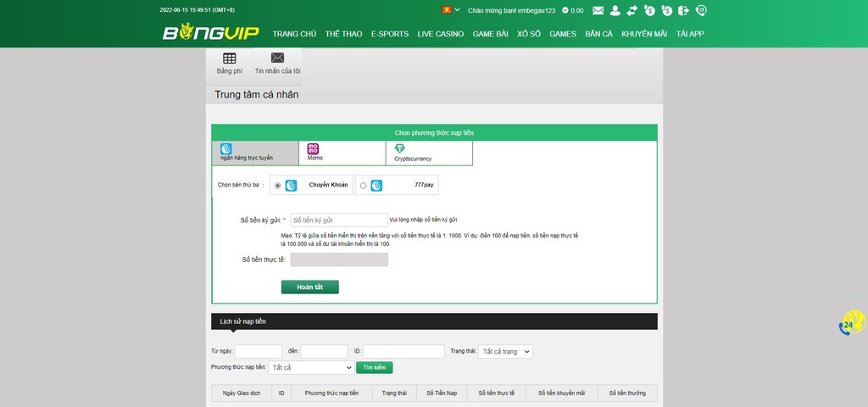Open the mail envelope icon in header
The height and width of the screenshot is (407, 868).
tap(598, 10)
